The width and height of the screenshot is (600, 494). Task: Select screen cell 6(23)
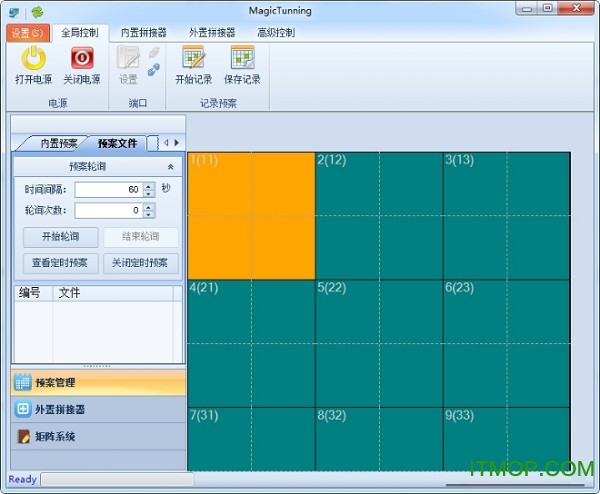(507, 344)
